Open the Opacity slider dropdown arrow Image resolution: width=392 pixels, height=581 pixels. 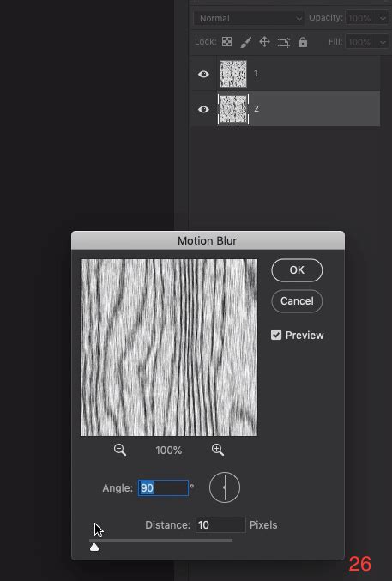[x=383, y=18]
